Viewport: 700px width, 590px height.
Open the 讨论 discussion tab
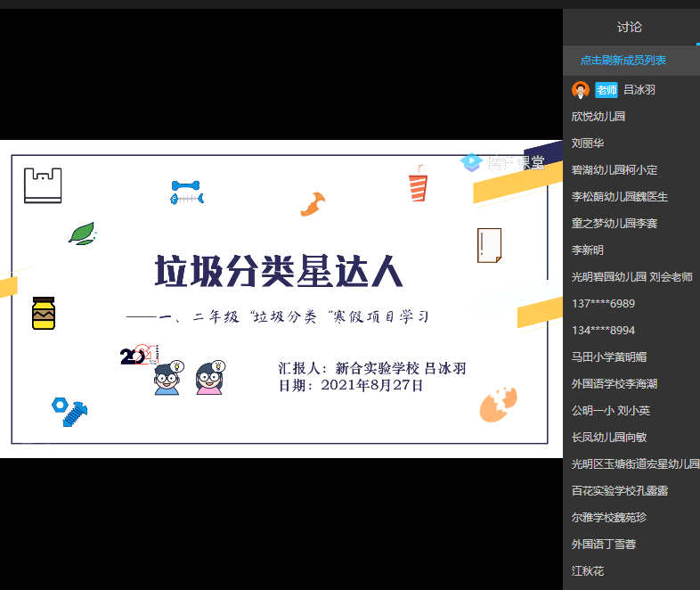[629, 28]
